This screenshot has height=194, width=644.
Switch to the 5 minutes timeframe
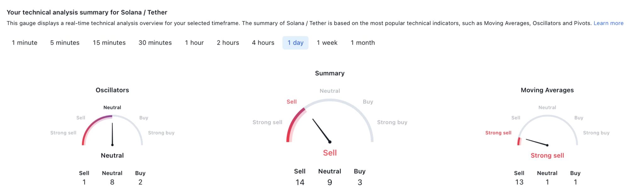tap(65, 43)
